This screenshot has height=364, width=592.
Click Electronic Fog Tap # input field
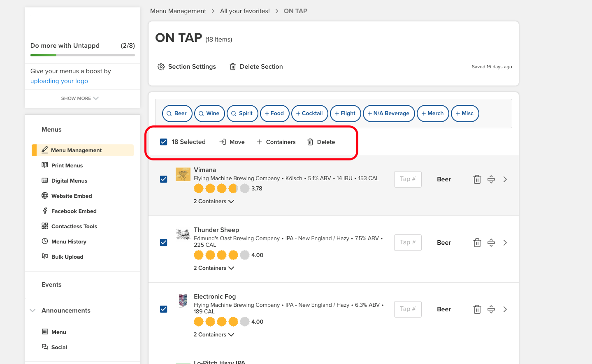pos(408,309)
